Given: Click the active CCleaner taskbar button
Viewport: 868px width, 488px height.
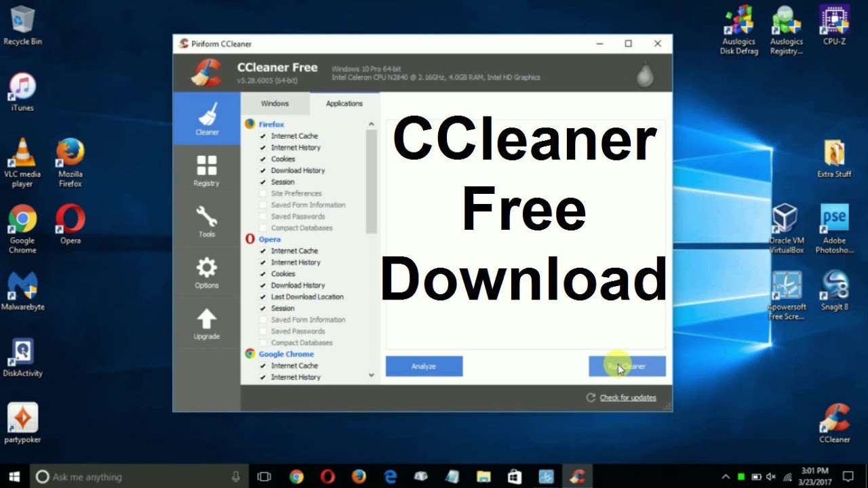Looking at the screenshot, I should point(577,476).
